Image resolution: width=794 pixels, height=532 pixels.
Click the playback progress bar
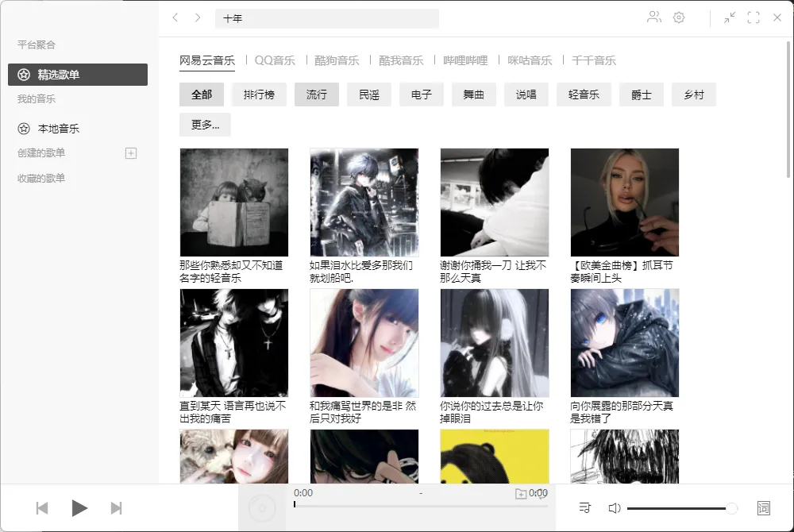pyautogui.click(x=421, y=505)
